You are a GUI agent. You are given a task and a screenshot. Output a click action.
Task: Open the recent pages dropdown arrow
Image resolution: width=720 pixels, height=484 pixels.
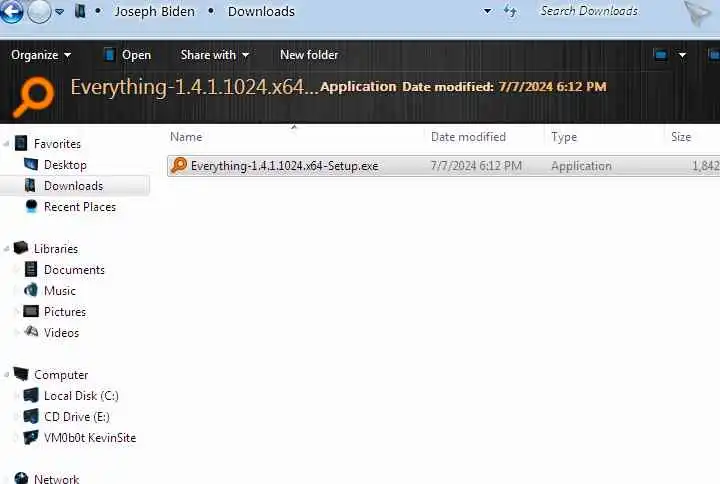pos(60,12)
